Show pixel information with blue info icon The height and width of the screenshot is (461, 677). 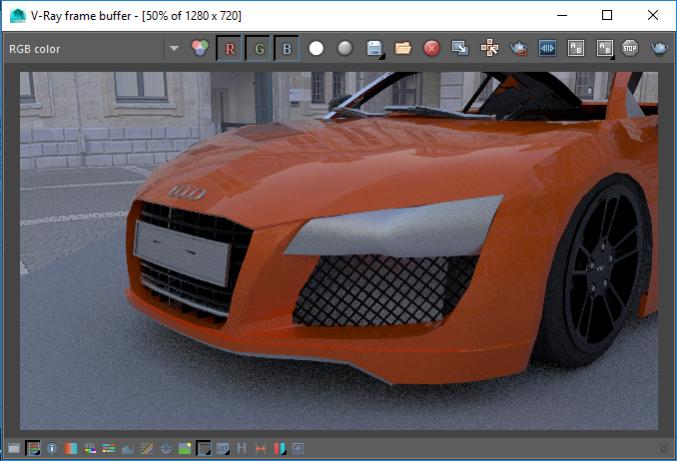click(52, 448)
